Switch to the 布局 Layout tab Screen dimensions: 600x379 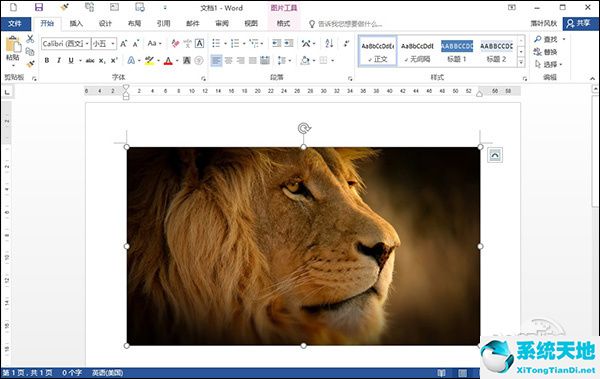click(x=134, y=24)
